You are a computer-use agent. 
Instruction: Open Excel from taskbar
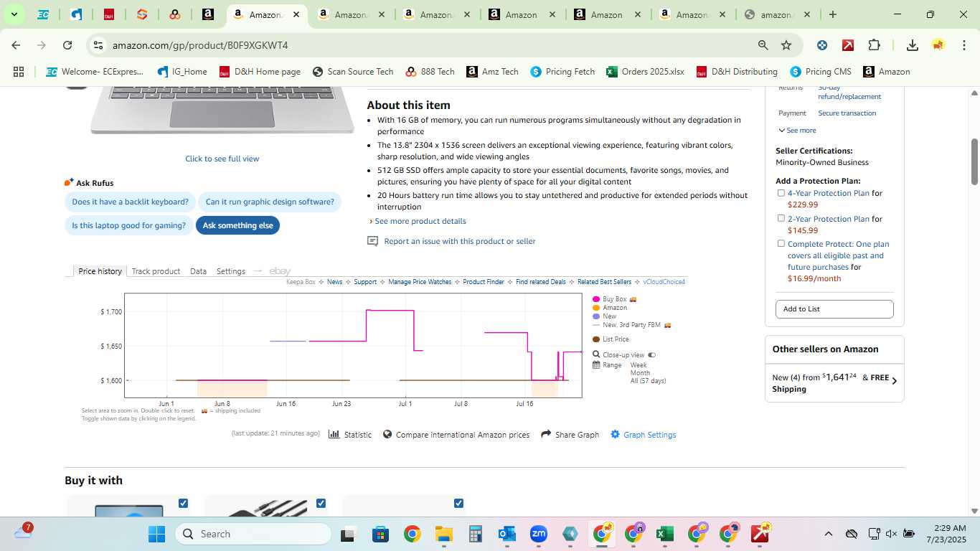tap(664, 534)
